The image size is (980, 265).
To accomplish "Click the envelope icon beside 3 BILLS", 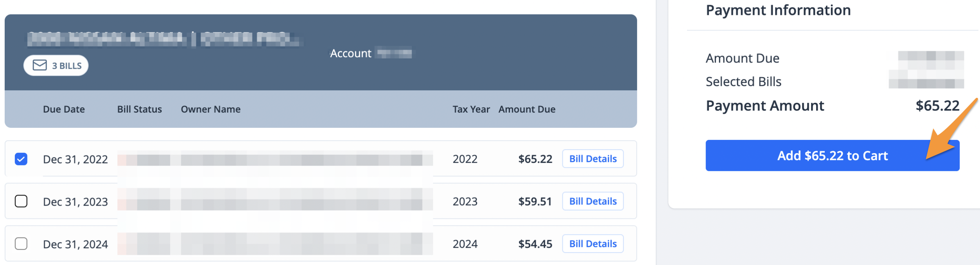I will 39,65.
